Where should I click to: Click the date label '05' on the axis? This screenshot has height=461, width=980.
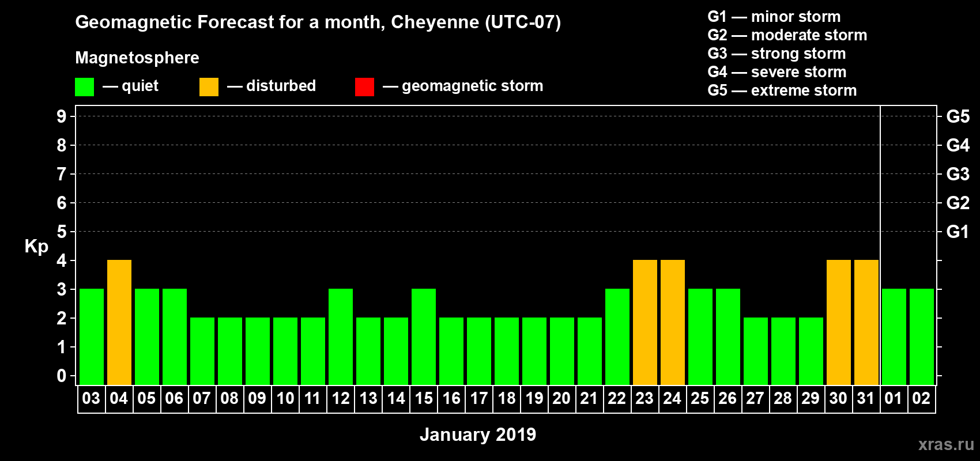(146, 399)
